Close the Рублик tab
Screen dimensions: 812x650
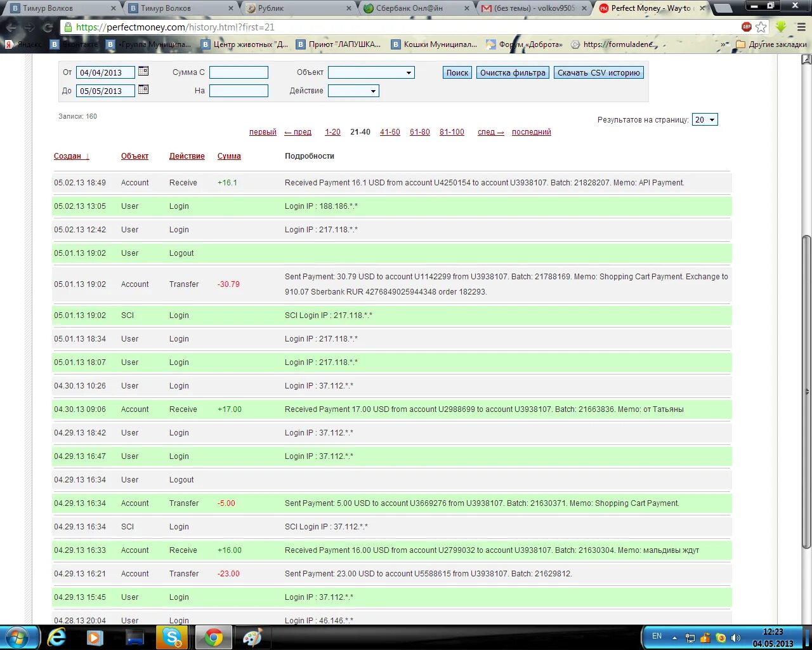[x=349, y=8]
